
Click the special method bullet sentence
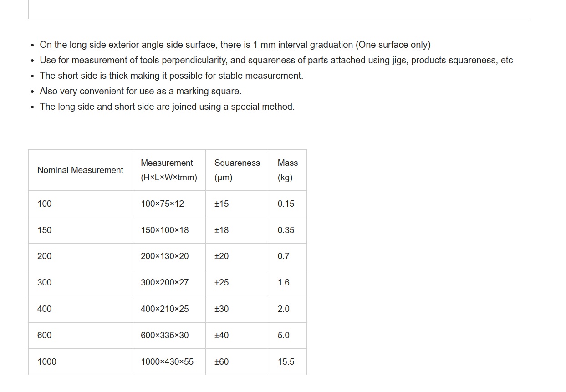(167, 107)
